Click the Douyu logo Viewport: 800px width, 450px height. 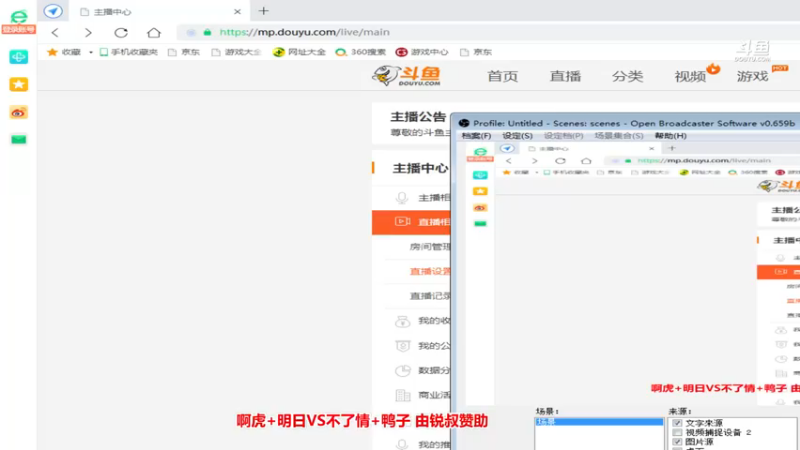[x=407, y=76]
